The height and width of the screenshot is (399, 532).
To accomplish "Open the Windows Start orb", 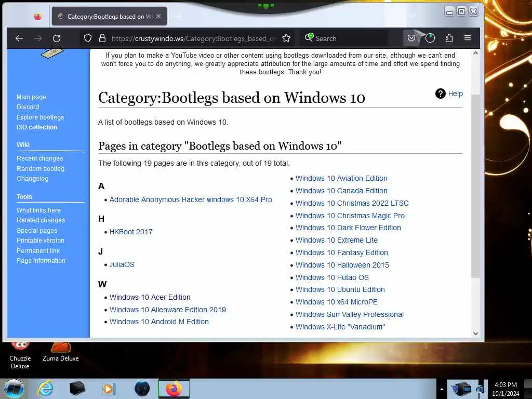I will click(x=14, y=389).
